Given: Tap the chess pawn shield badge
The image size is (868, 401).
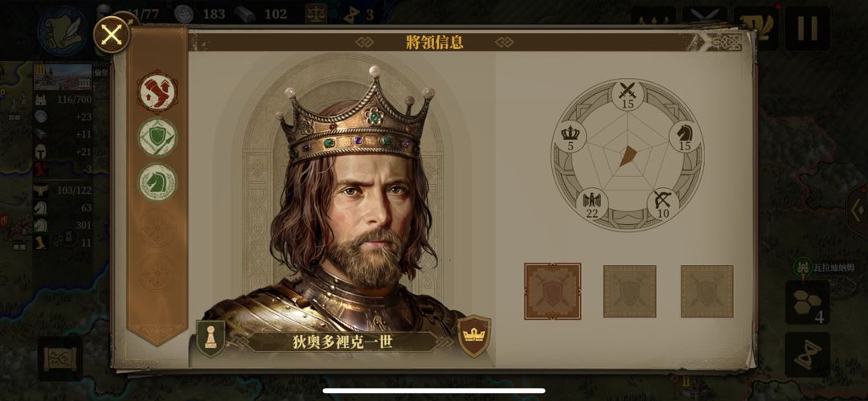Looking at the screenshot, I should click(x=211, y=338).
